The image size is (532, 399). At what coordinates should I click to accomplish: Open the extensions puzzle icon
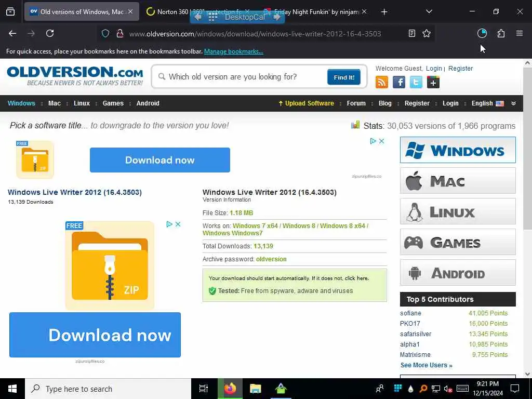tap(501, 33)
